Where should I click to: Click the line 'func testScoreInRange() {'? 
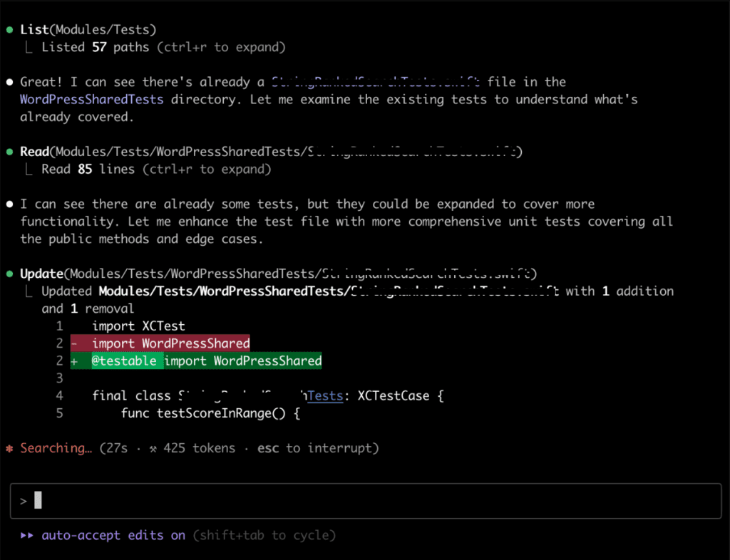[x=210, y=413]
